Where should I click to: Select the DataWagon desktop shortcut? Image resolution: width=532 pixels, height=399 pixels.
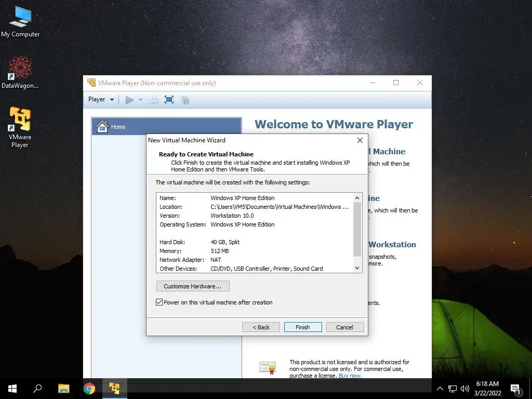tap(20, 73)
